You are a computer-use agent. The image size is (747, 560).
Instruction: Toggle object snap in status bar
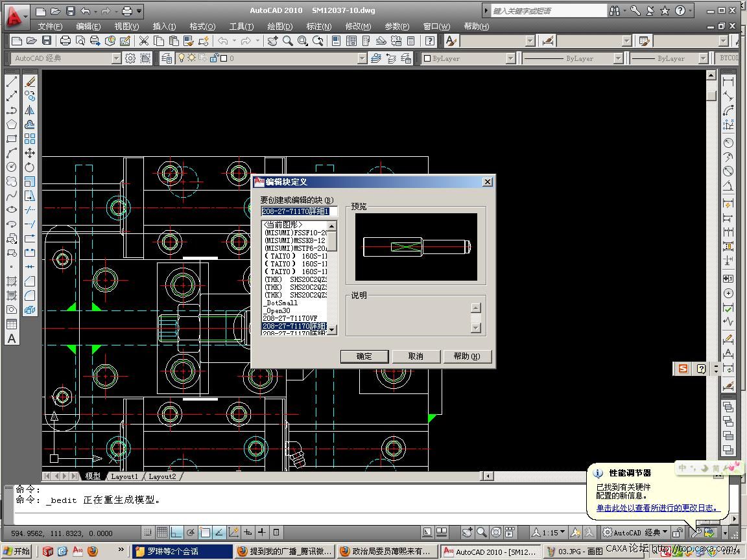(x=205, y=533)
